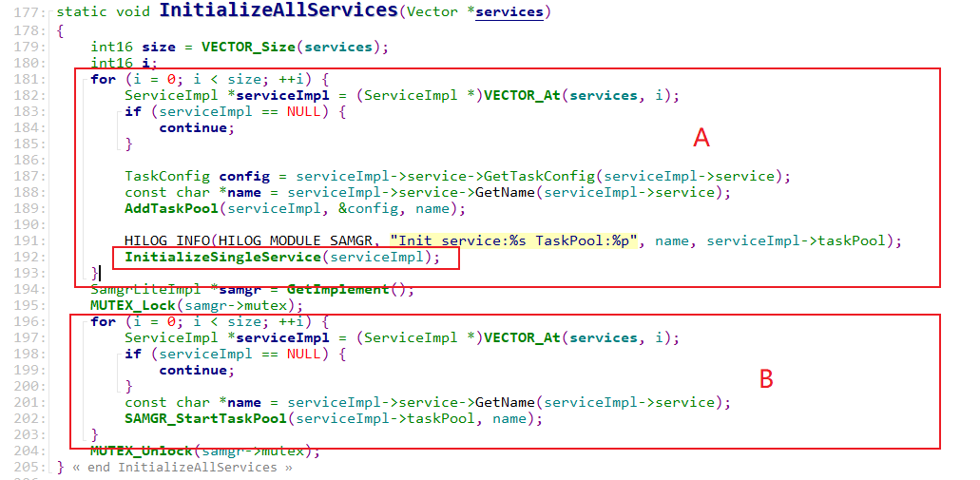Click MUTEX_Lock on line 195
Screen dimensions: 980x480
[133, 306]
